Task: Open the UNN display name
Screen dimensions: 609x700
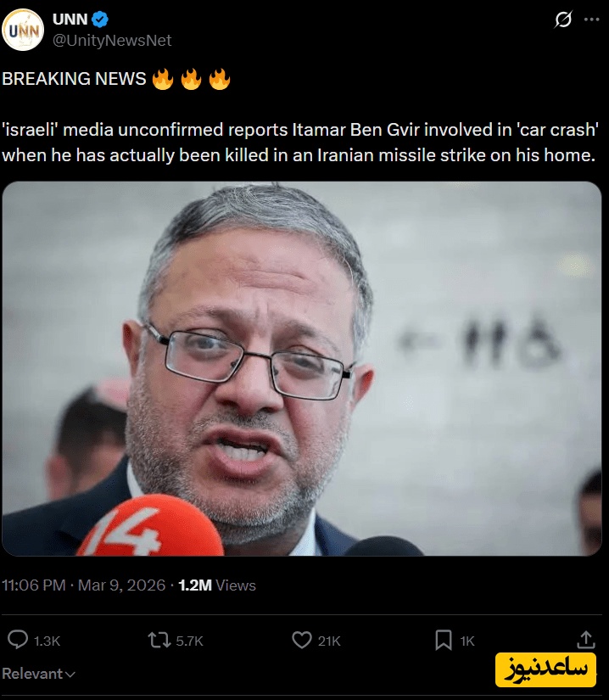Action: point(70,20)
